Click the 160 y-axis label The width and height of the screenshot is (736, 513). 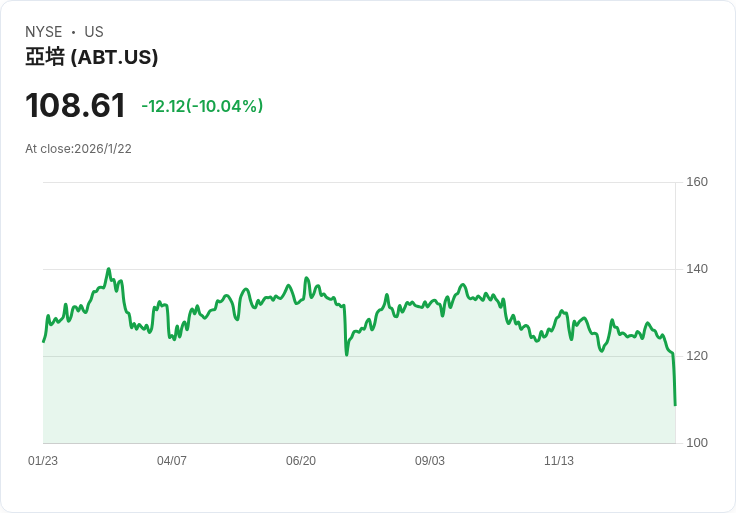click(x=697, y=182)
